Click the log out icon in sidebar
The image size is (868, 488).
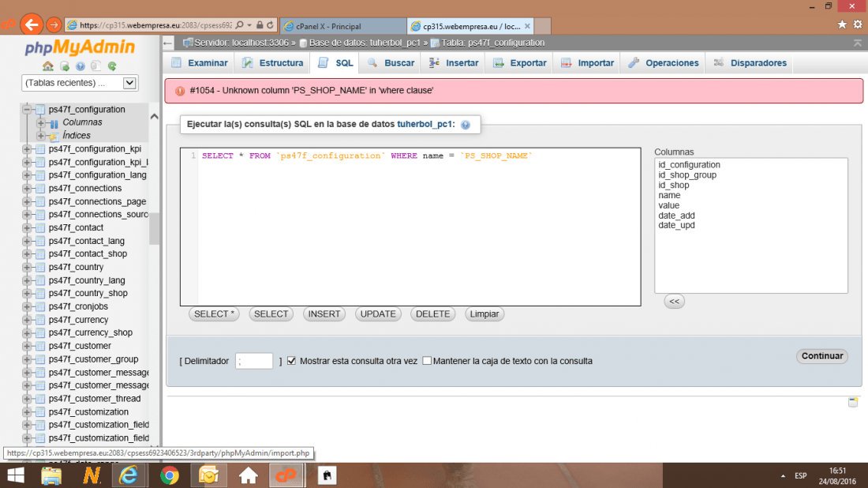tap(65, 66)
